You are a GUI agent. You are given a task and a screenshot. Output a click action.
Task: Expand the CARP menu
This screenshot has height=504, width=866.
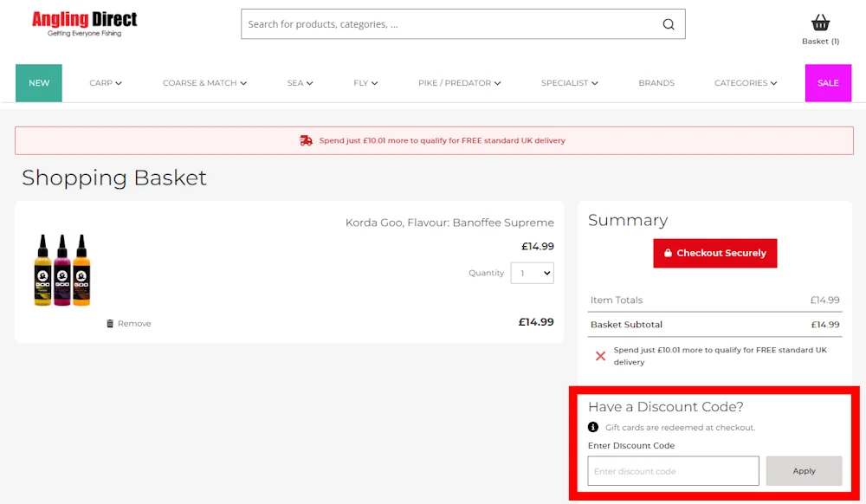[x=106, y=83]
